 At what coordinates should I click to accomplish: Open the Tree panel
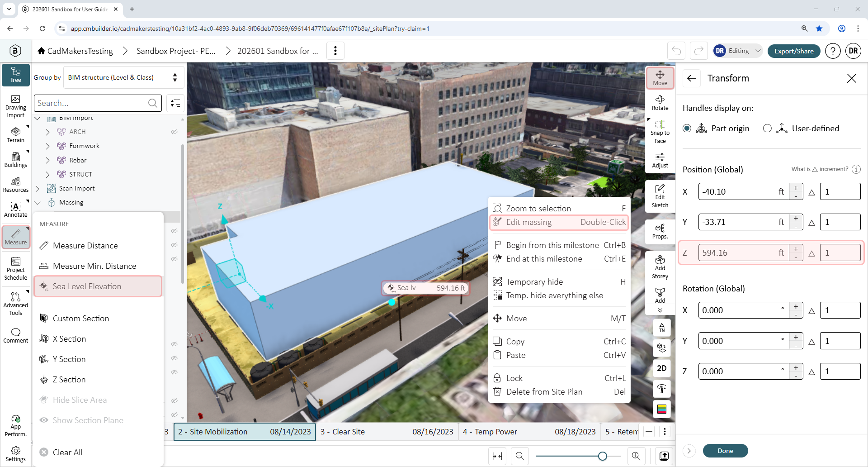[x=16, y=75]
